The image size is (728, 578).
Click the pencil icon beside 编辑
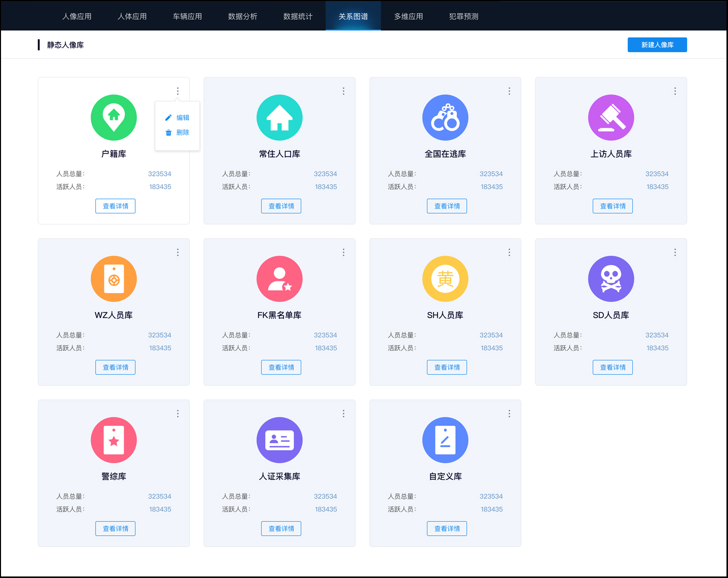(168, 118)
